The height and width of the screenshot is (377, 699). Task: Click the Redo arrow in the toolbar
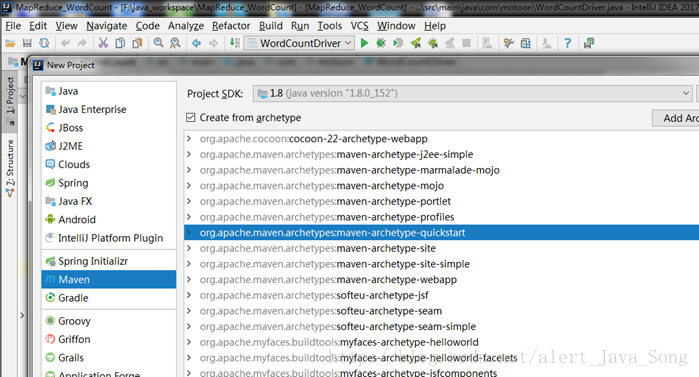[x=82, y=43]
